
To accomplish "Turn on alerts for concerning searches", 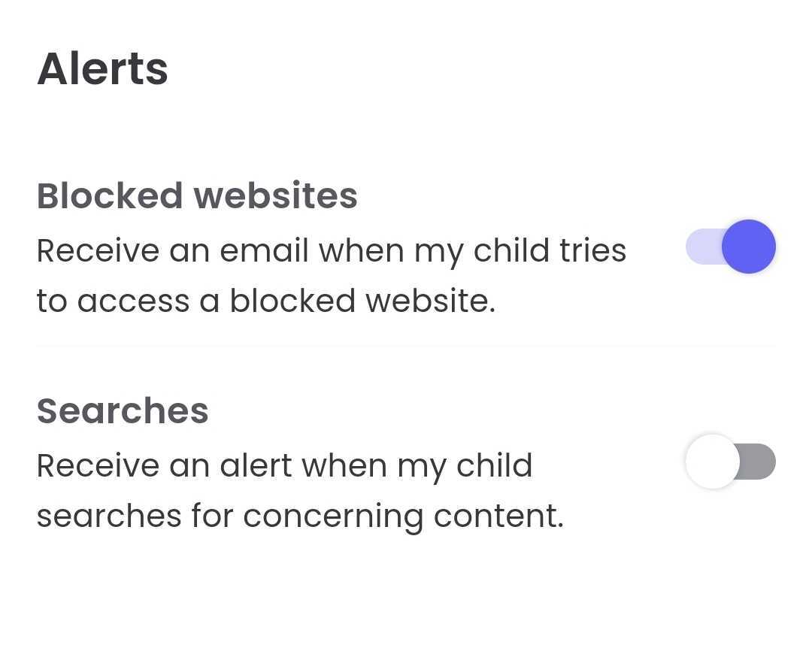I will [x=730, y=462].
